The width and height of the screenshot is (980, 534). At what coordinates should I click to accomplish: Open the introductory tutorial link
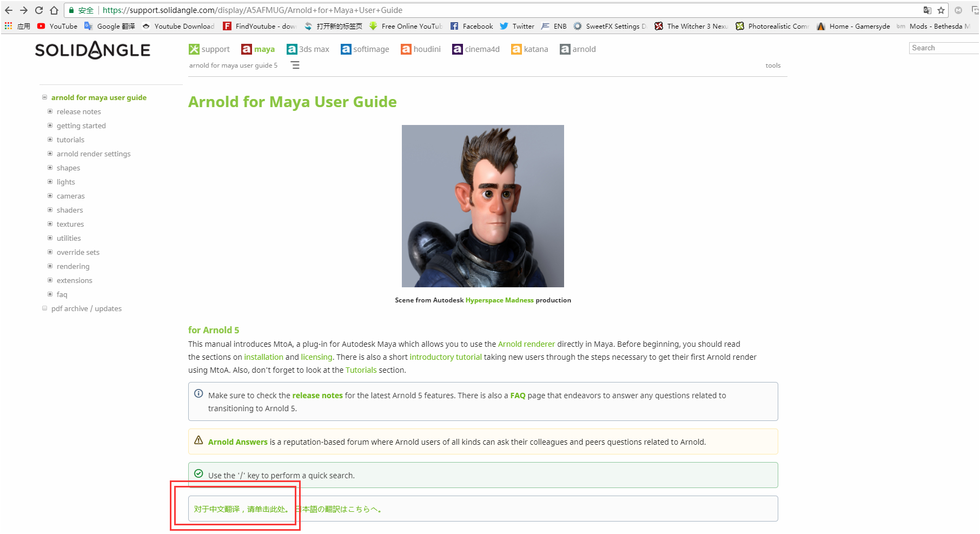point(446,357)
